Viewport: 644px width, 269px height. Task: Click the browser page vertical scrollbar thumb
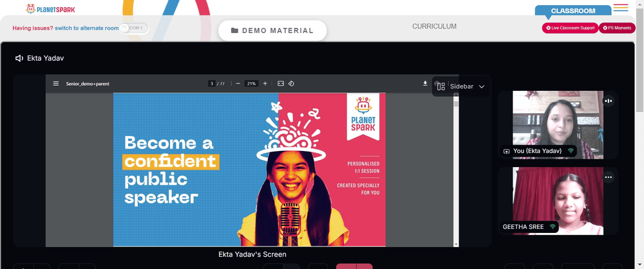[x=640, y=59]
